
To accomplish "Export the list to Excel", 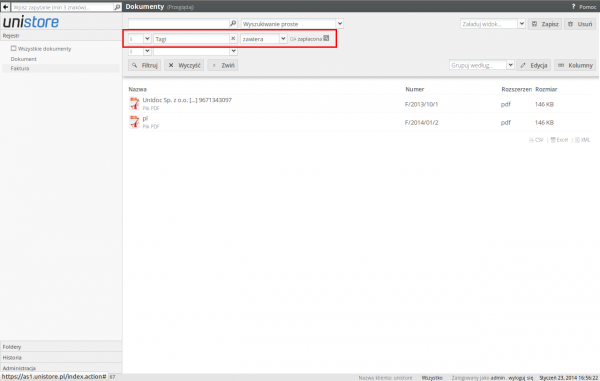I will (x=559, y=140).
